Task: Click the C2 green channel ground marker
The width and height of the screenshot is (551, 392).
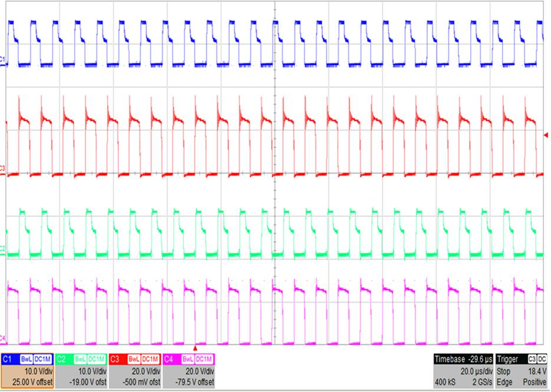Action: coord(3,250)
